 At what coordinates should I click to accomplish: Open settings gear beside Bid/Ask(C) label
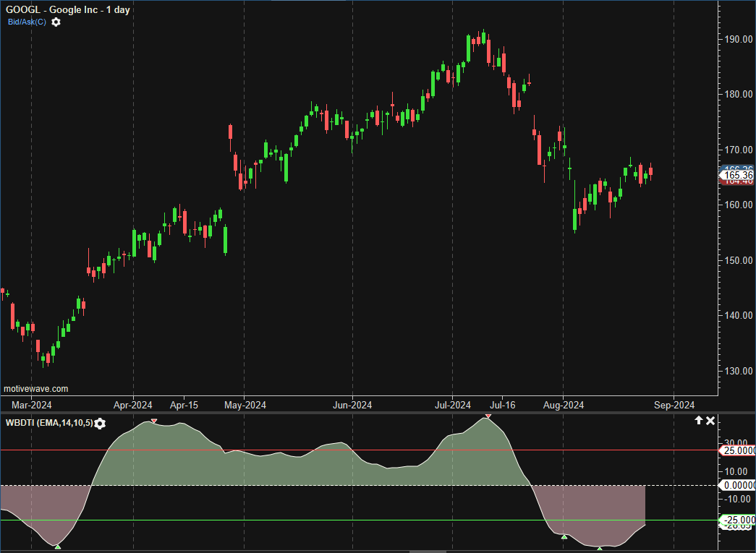(x=56, y=22)
